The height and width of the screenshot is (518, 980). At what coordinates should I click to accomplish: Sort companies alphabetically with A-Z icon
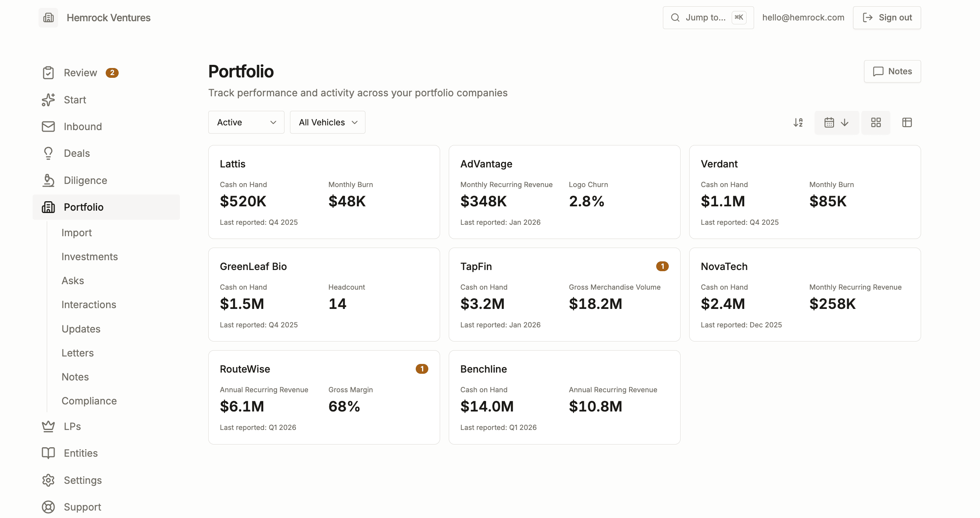pos(798,123)
